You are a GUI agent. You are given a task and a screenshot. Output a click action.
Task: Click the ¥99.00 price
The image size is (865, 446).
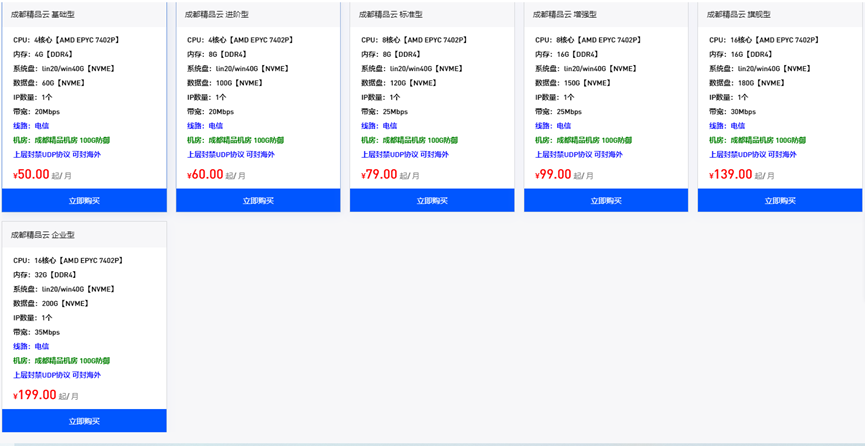click(x=553, y=174)
